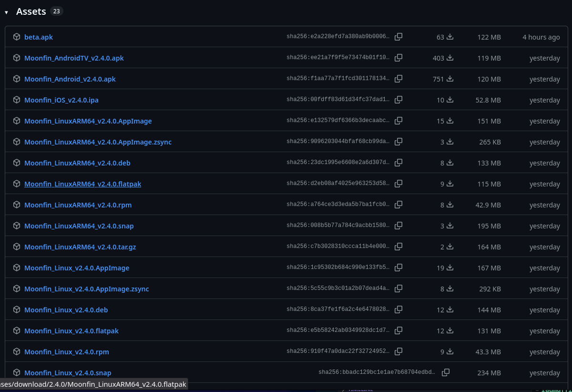Download Moonfin_Android_v2.4.0.apk

(x=70, y=79)
